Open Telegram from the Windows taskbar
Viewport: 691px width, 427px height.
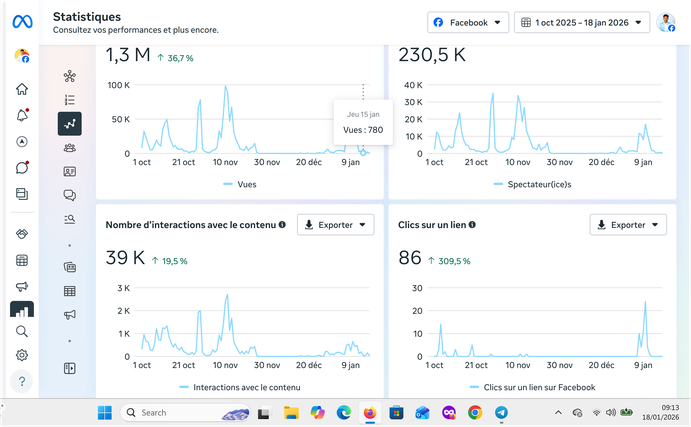(x=501, y=412)
